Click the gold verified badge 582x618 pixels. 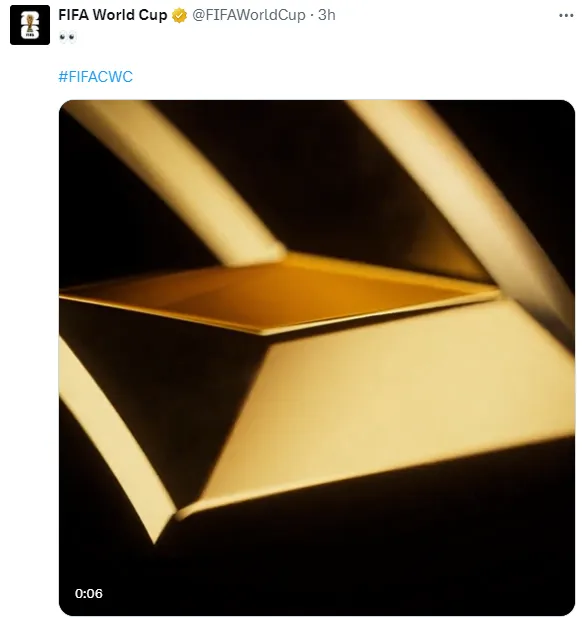pyautogui.click(x=180, y=16)
